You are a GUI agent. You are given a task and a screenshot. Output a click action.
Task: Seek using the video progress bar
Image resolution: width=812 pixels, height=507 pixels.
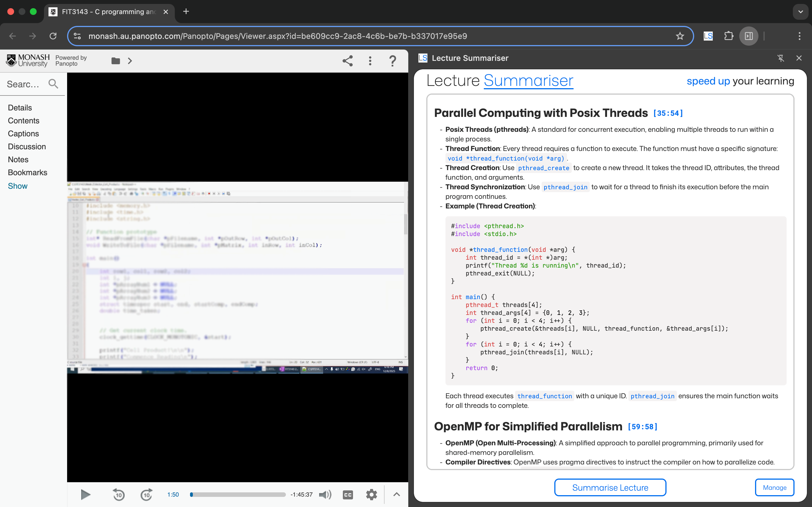237,494
